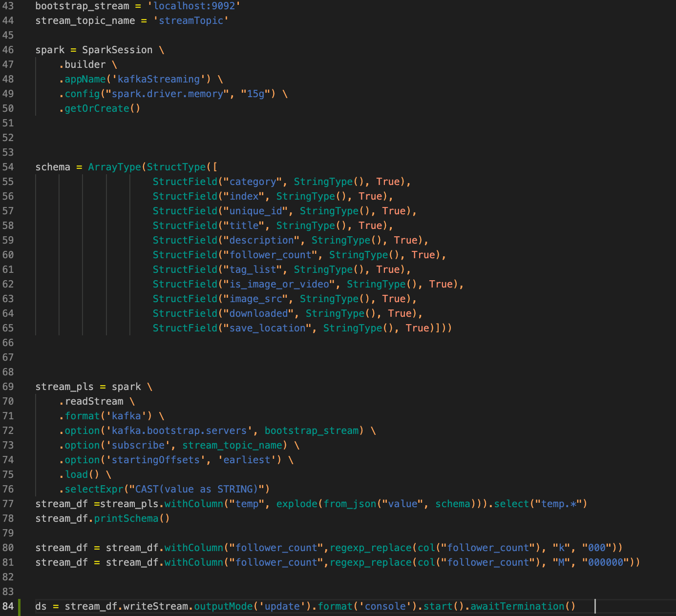Click line number 43 in the gutter
Viewport: 676px width, 616px height.
pyautogui.click(x=8, y=6)
